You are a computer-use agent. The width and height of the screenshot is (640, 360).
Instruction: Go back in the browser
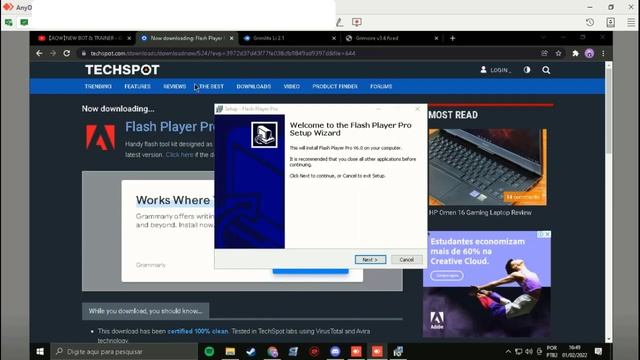tap(39, 53)
